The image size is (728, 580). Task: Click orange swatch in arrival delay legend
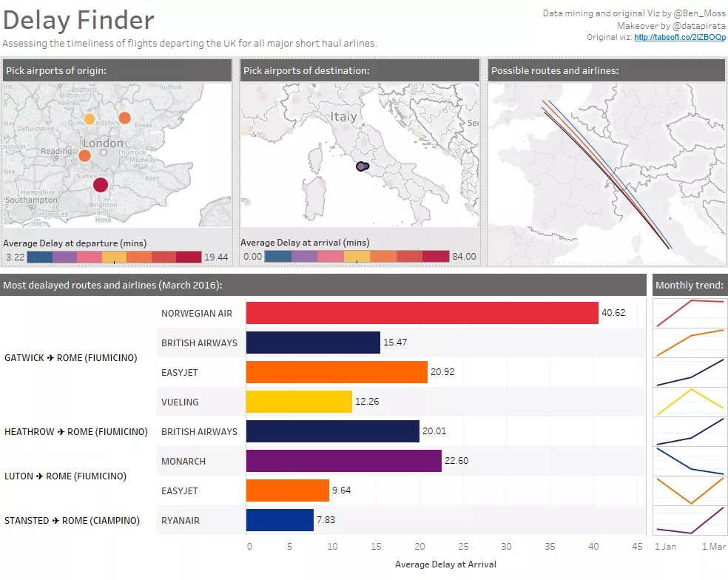pyautogui.click(x=383, y=256)
